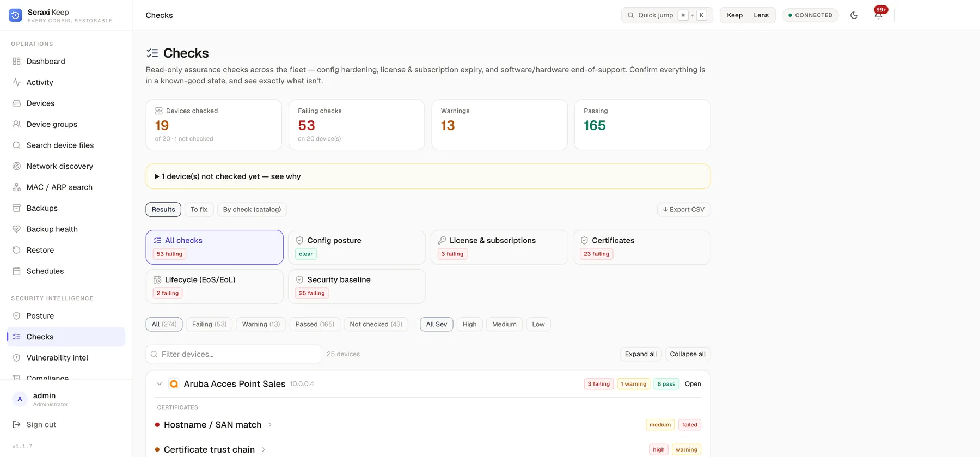Viewport: 980px width, 457px height.
Task: Filter status by Passed (165)
Action: (315, 324)
